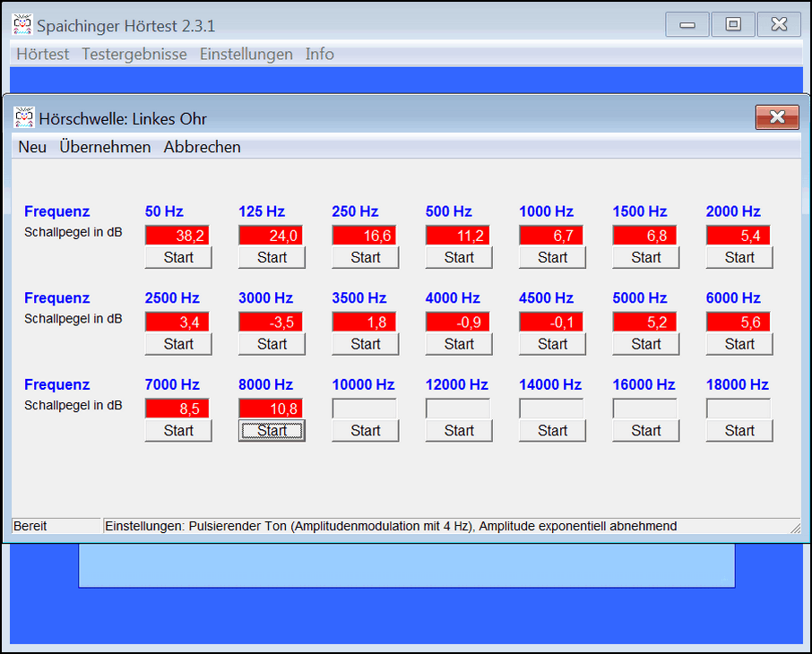Start the 10000 Hz test
The height and width of the screenshot is (654, 812).
366,431
